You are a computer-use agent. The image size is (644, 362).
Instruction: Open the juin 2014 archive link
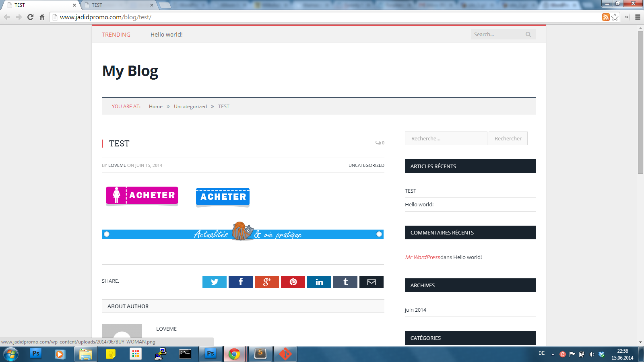click(x=415, y=310)
